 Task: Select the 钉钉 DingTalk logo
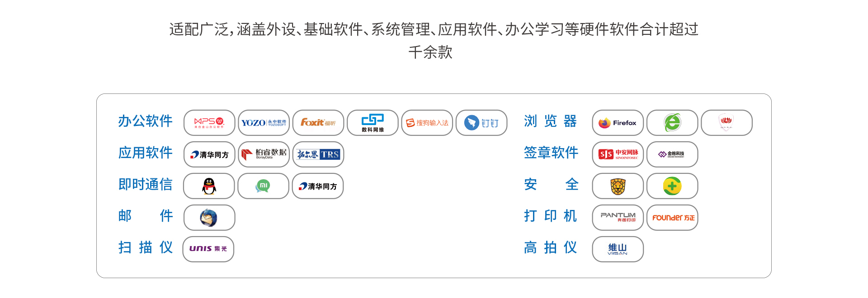(x=481, y=123)
